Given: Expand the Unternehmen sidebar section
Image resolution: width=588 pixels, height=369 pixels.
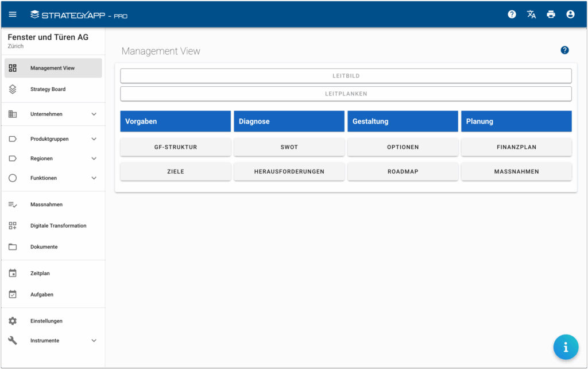Looking at the screenshot, I should tap(94, 114).
